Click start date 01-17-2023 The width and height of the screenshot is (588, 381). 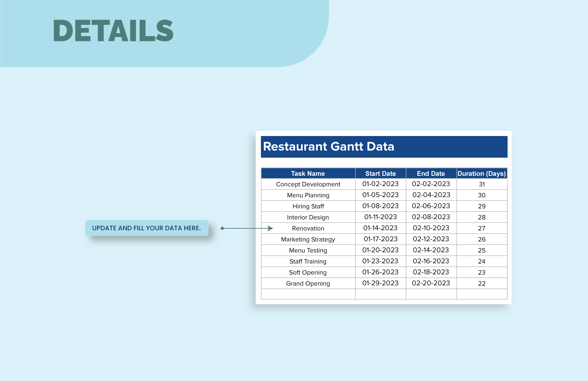[381, 239]
